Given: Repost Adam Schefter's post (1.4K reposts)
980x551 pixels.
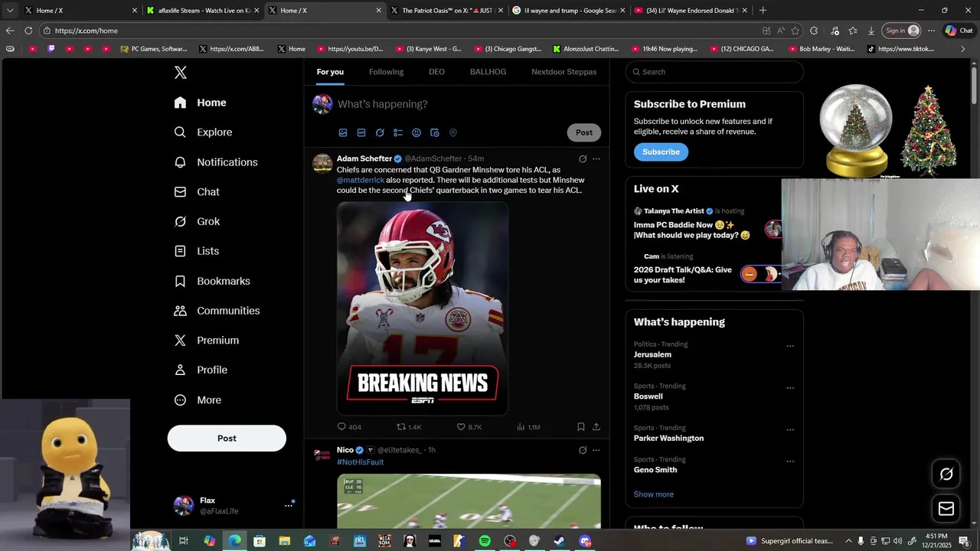Looking at the screenshot, I should click(x=409, y=427).
